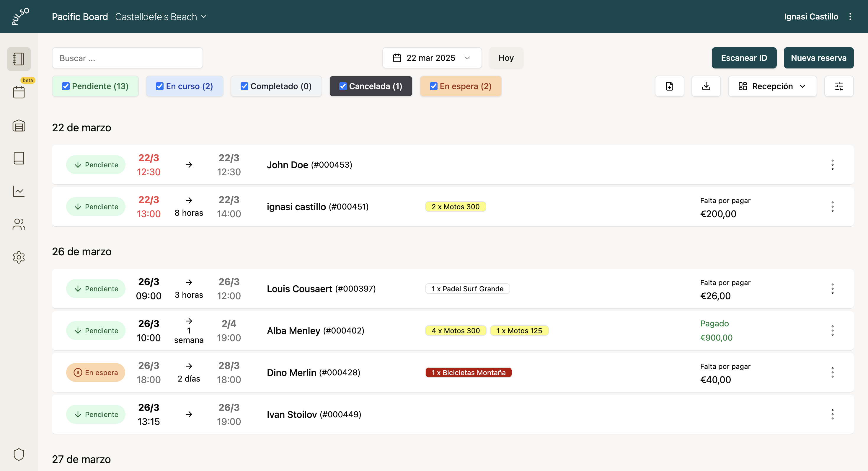Open actions menu for John Doe reservation

(833, 165)
